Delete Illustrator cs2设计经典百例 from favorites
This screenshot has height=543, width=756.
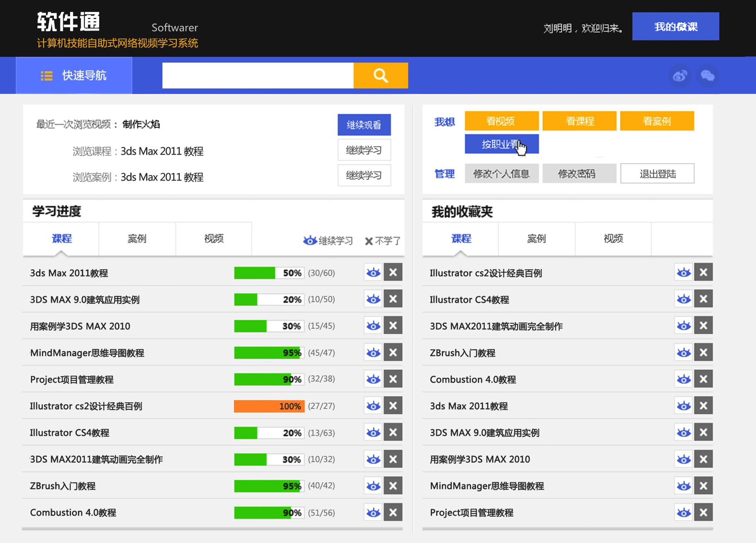(x=703, y=272)
